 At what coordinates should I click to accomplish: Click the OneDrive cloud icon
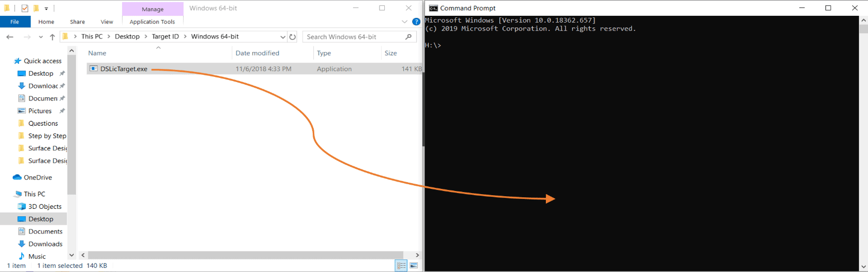(17, 177)
